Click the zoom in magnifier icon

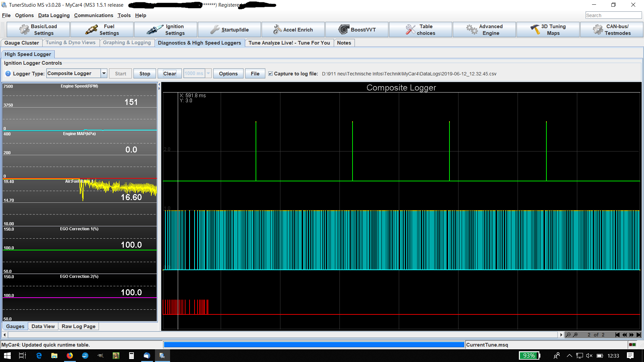pyautogui.click(x=576, y=335)
